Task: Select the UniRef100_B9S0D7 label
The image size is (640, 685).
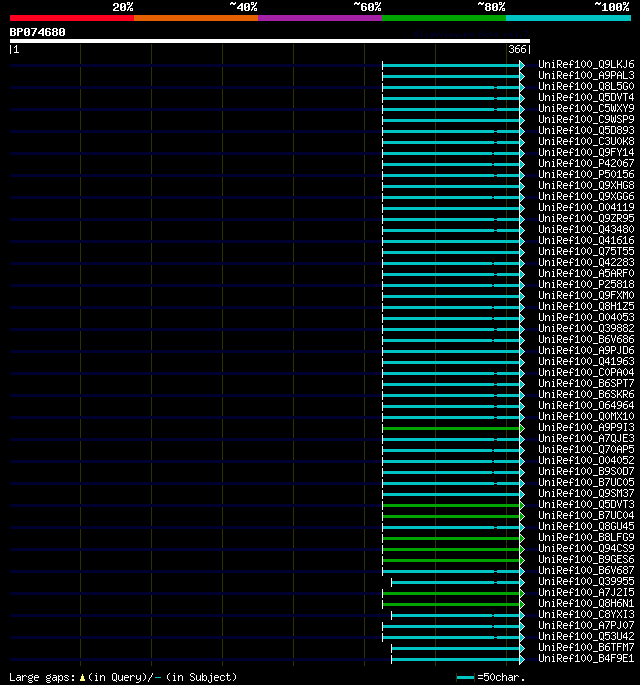Action: (586, 471)
